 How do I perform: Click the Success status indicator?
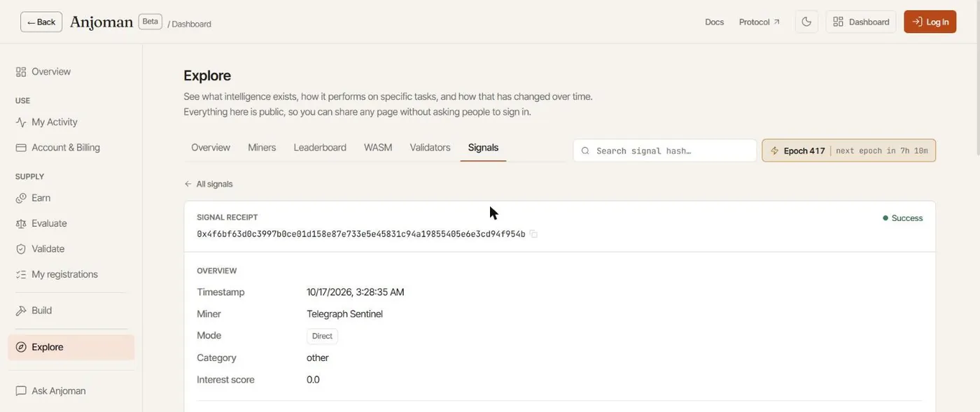pyautogui.click(x=902, y=218)
